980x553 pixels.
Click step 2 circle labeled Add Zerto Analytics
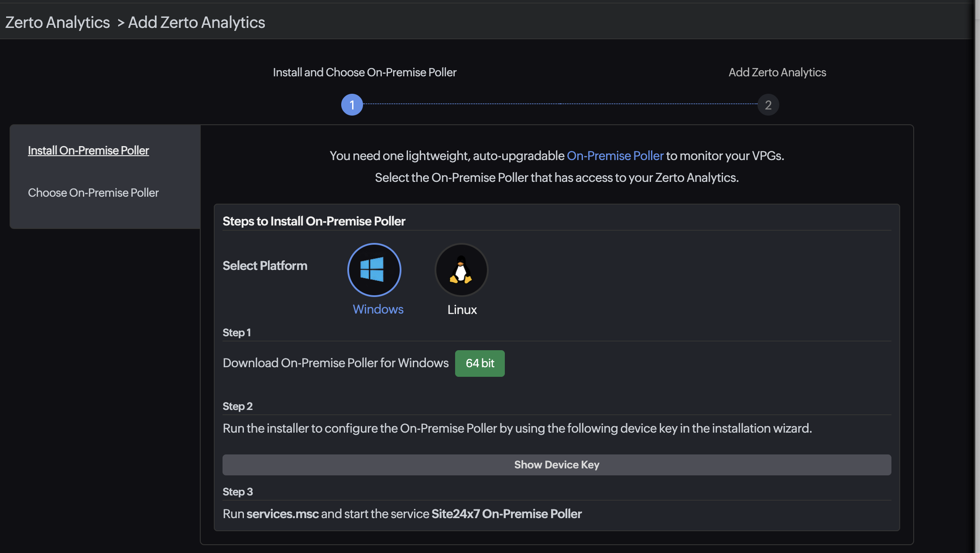tap(768, 104)
